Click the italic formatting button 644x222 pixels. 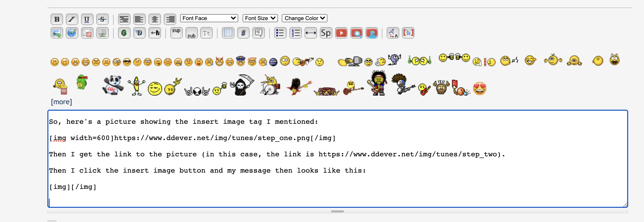[72, 19]
